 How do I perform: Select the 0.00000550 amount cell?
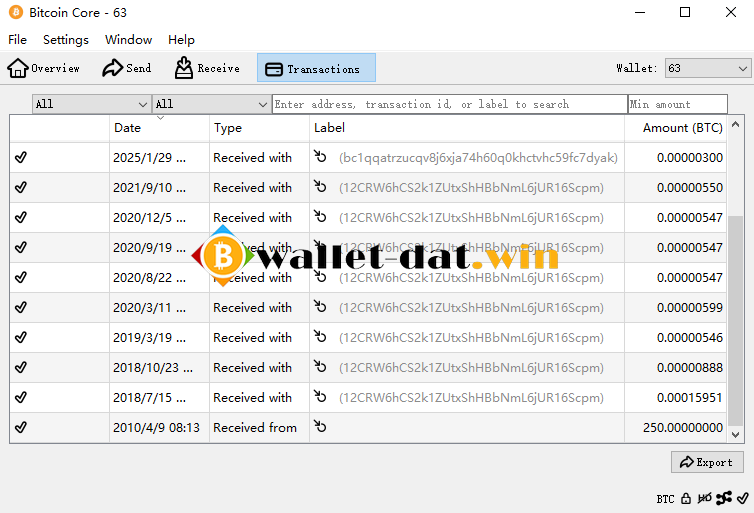pyautogui.click(x=676, y=188)
